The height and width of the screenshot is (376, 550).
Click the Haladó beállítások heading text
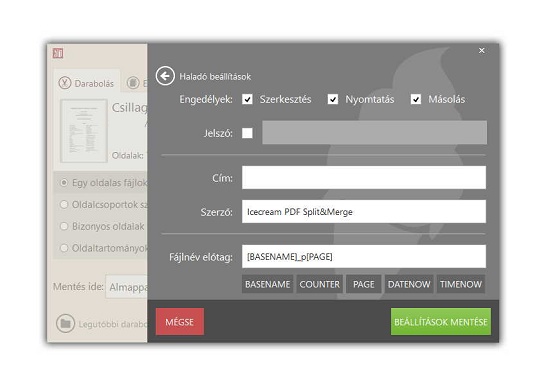pos(215,77)
